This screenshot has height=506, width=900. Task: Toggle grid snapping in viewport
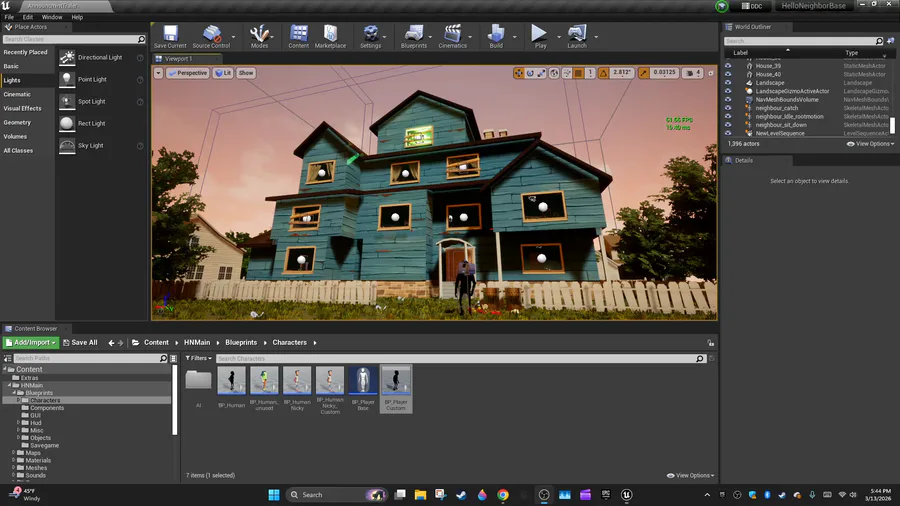tap(579, 73)
